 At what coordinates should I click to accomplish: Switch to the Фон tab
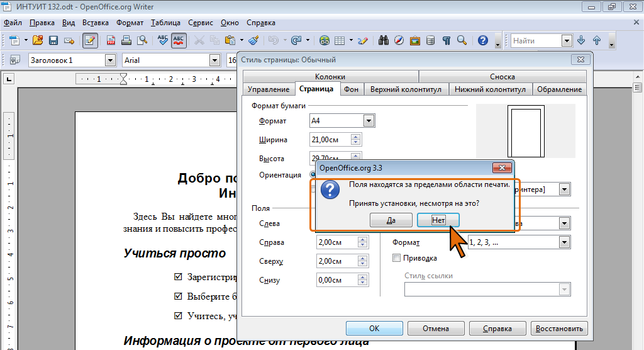coord(351,89)
